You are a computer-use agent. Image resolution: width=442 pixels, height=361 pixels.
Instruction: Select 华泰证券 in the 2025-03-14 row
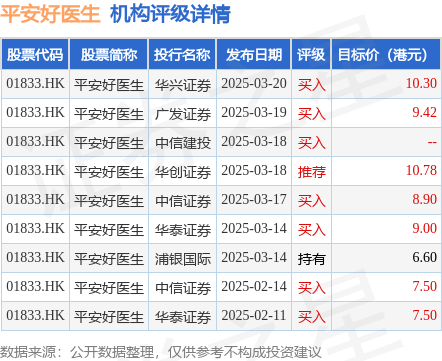pyautogui.click(x=183, y=230)
